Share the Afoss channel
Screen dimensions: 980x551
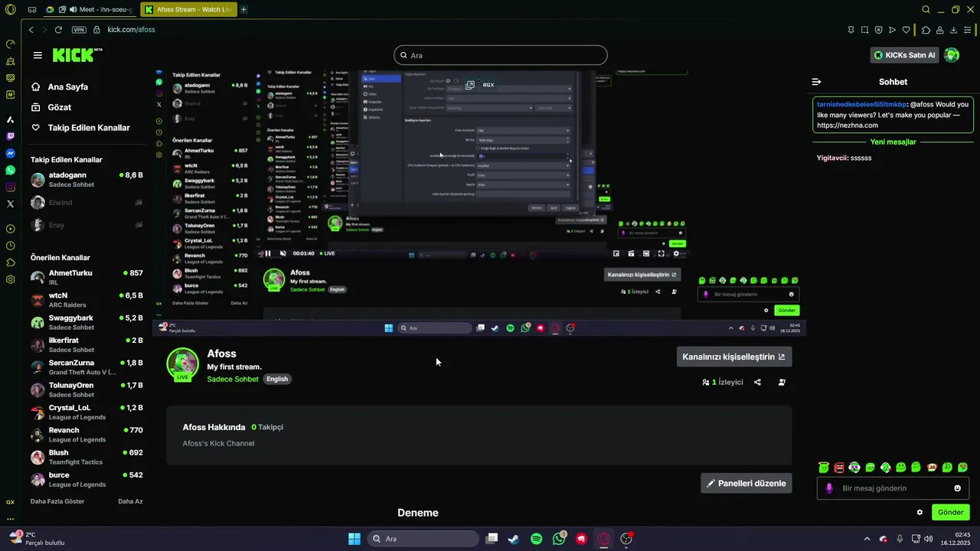tap(757, 382)
